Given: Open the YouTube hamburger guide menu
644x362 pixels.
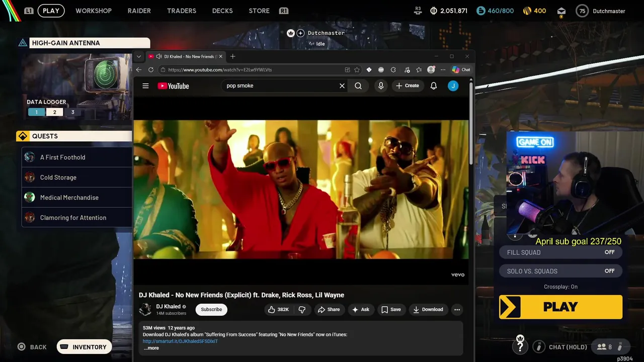Looking at the screenshot, I should [145, 86].
